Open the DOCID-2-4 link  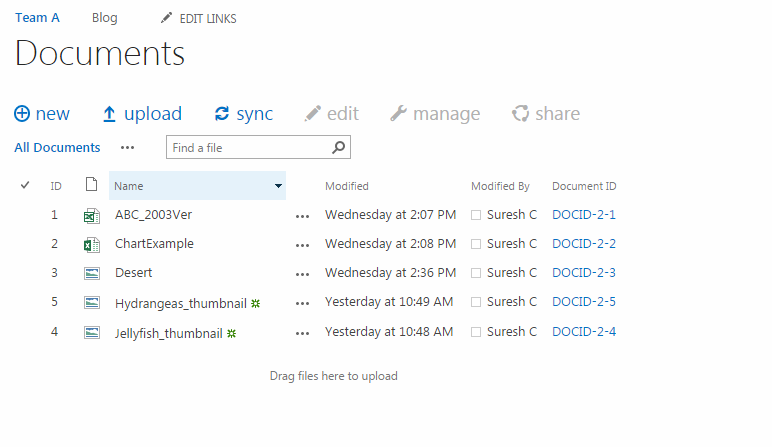click(x=584, y=331)
